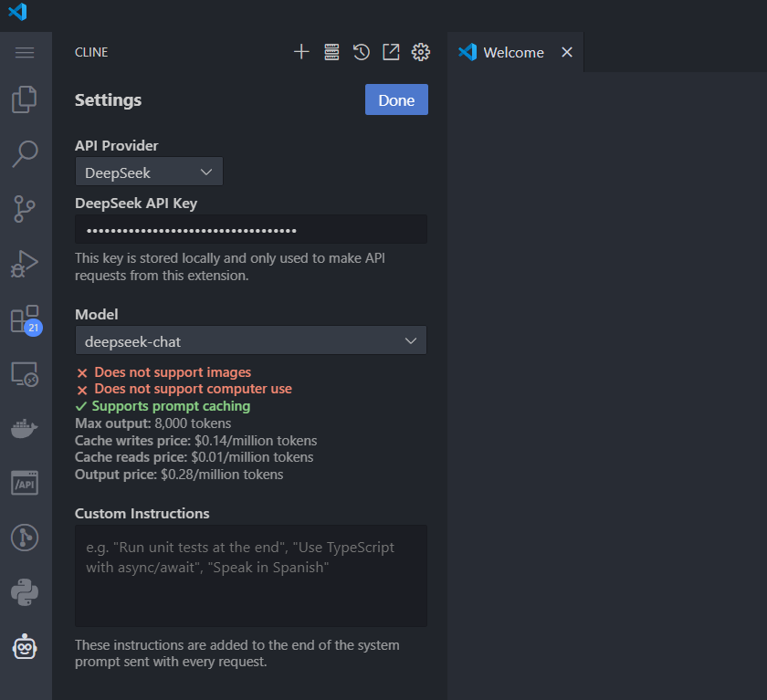Open Cline task history
The width and height of the screenshot is (767, 700).
point(362,52)
